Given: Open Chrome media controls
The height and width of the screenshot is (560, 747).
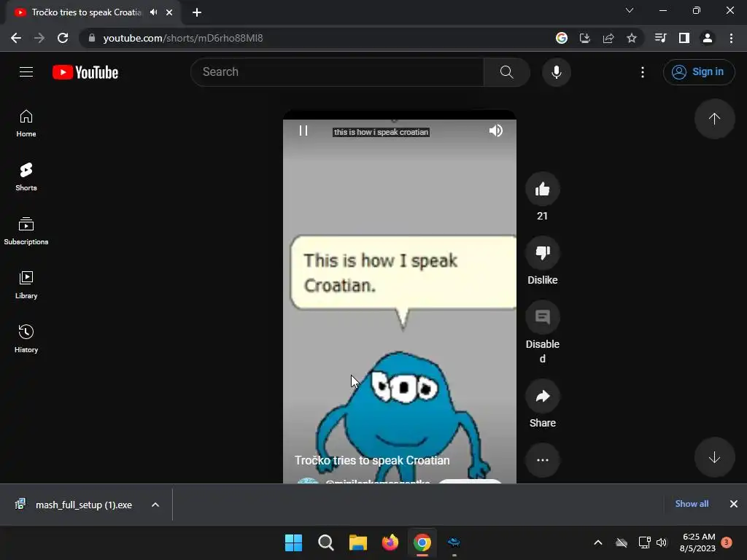Looking at the screenshot, I should pyautogui.click(x=660, y=38).
